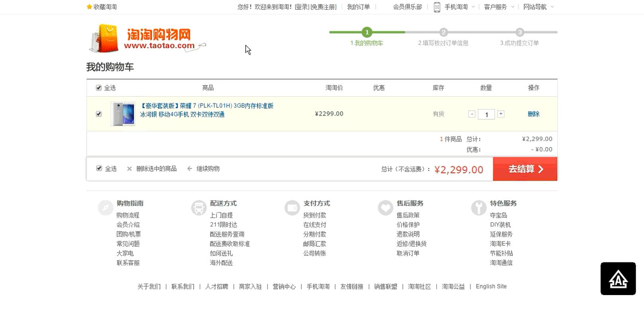Click 取消订单 link
This screenshot has height=309, width=644.
[x=408, y=253]
